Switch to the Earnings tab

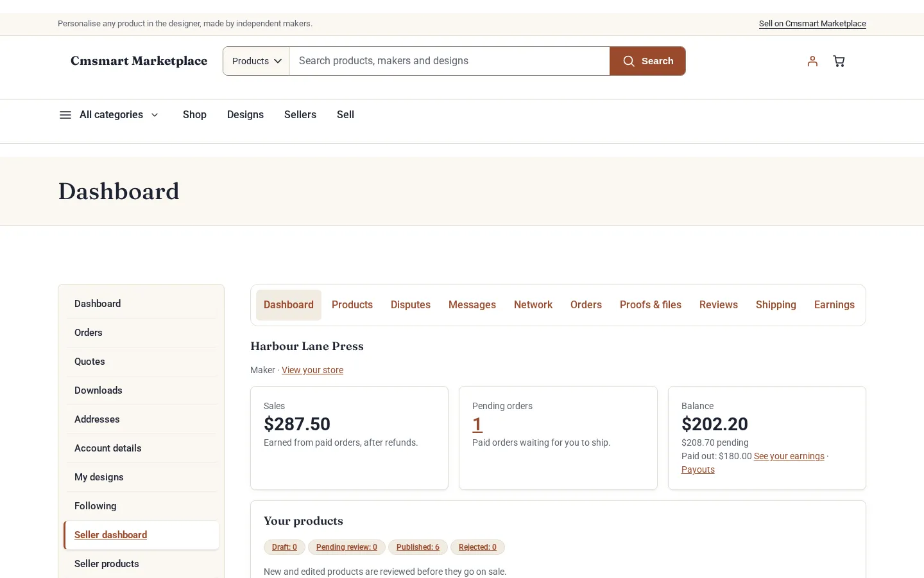[x=834, y=305]
